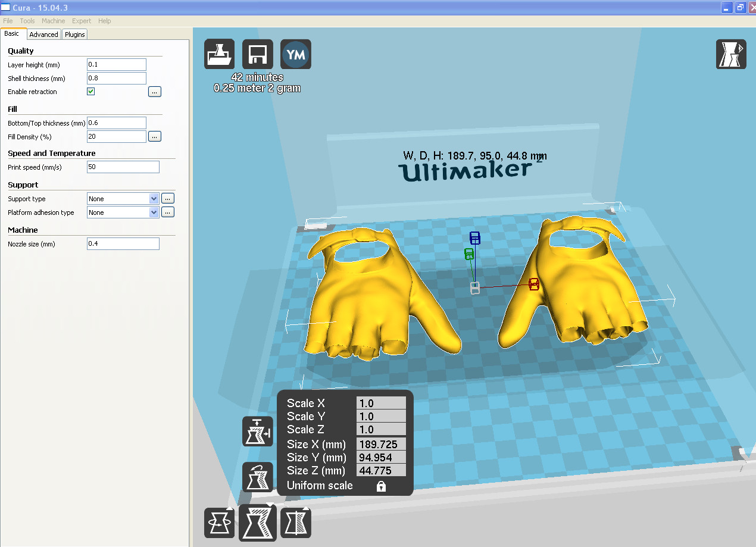Open the Expert menu
The image size is (756, 547).
[x=82, y=21]
